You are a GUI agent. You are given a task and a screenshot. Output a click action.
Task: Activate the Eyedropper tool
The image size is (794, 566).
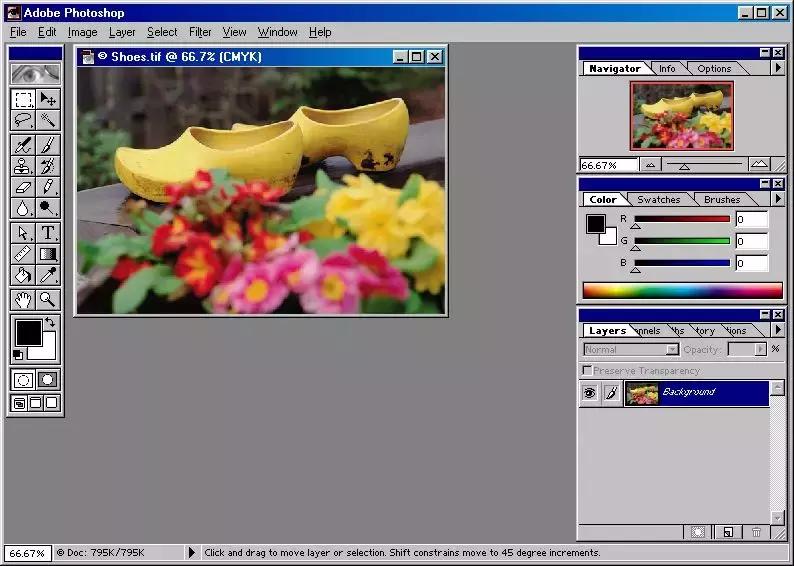click(47, 275)
